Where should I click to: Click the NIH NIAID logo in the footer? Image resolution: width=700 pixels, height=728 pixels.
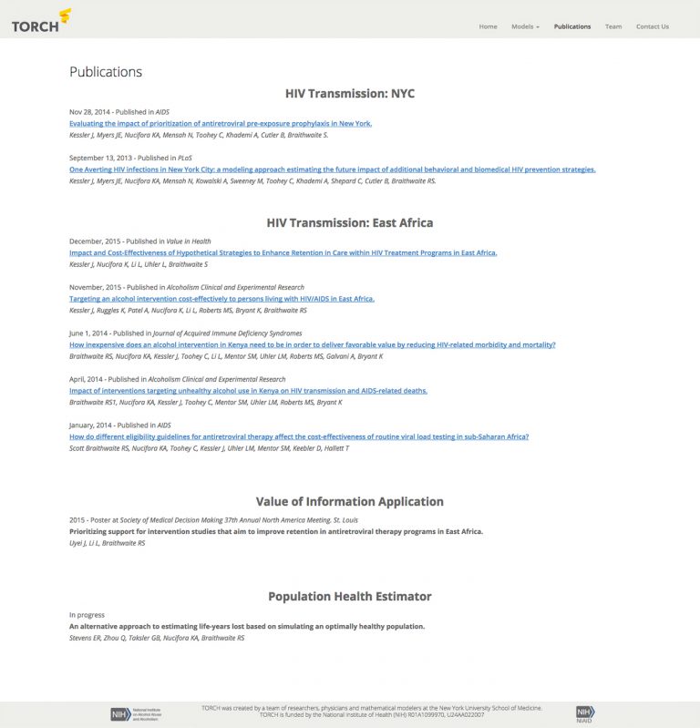pyautogui.click(x=585, y=714)
